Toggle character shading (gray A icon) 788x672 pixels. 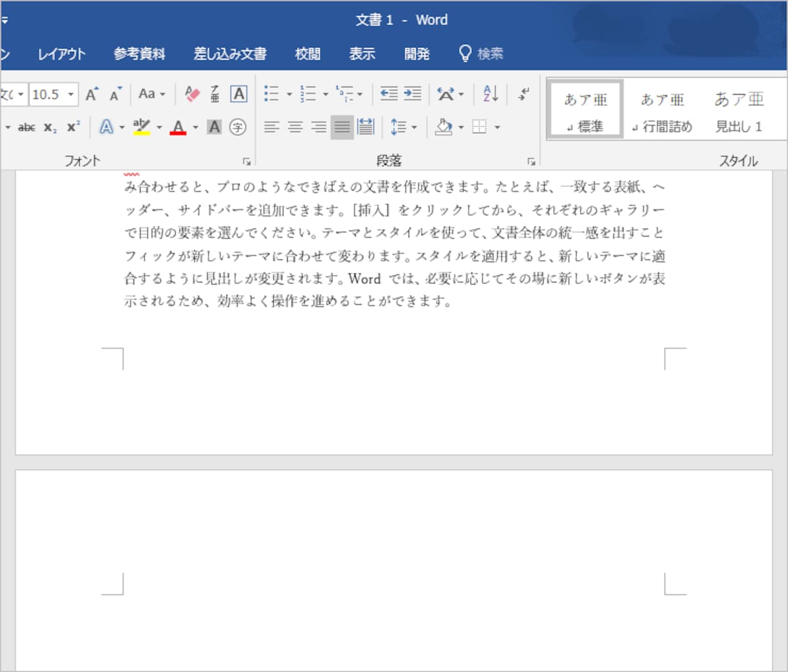tap(214, 127)
